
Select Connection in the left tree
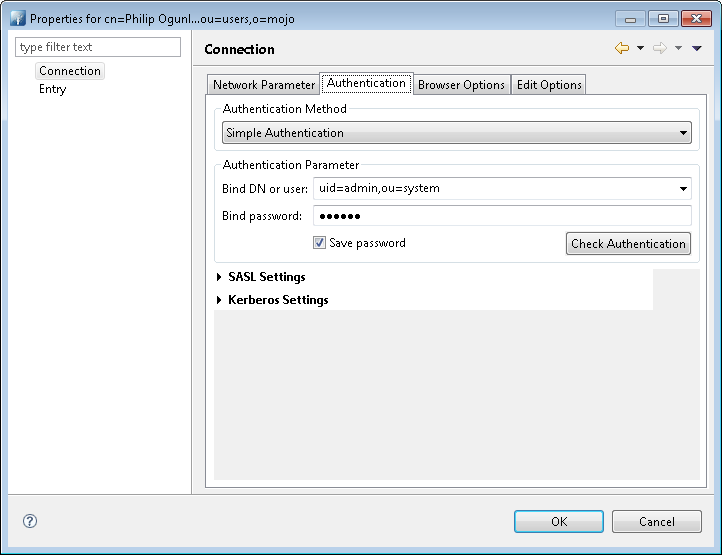coord(70,71)
